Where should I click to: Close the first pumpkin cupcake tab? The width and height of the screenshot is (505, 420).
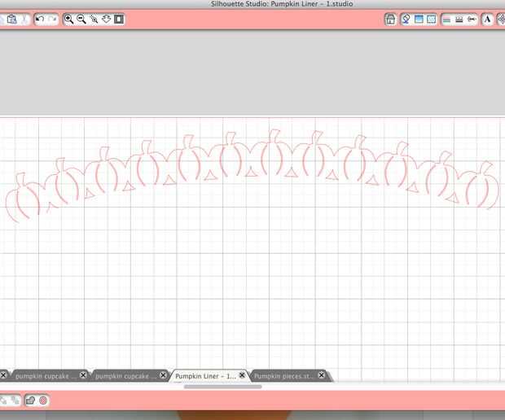83,375
